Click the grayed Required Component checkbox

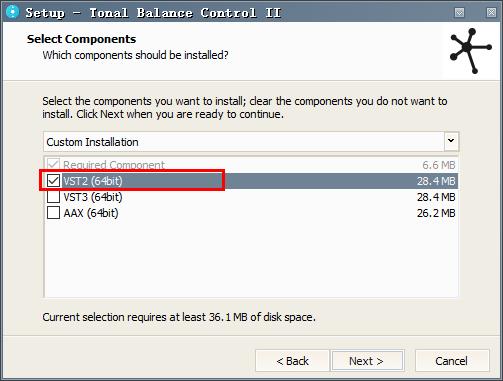(53, 164)
